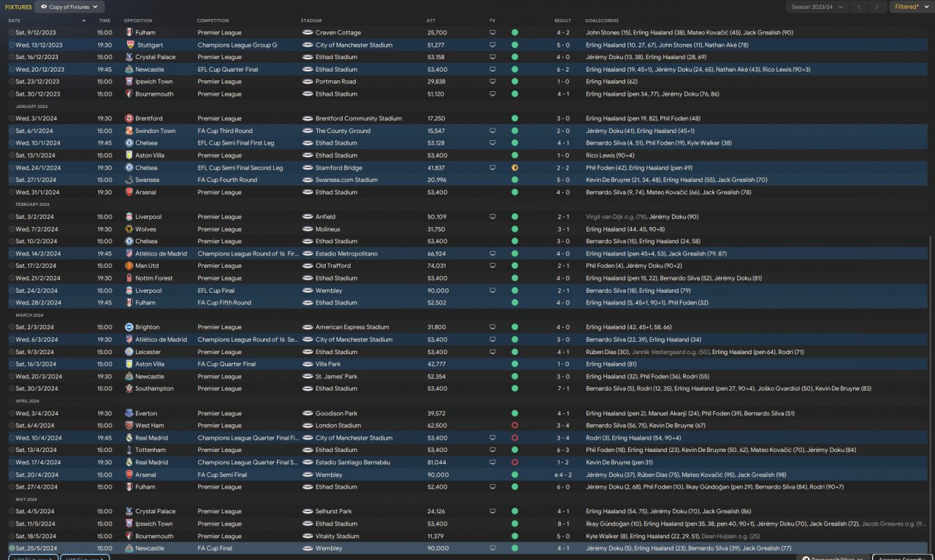935x560 pixels.
Task: Click the Swindon Town club badge
Action: coord(129,131)
